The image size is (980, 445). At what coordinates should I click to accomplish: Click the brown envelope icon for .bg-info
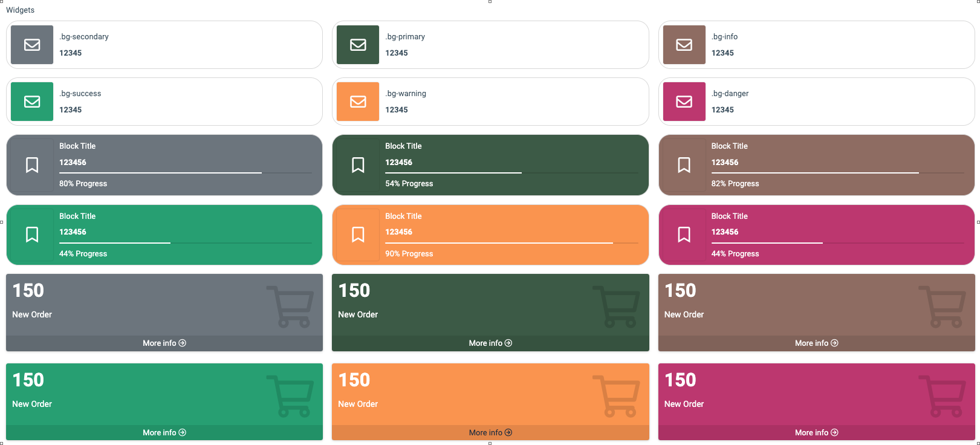[x=684, y=45]
